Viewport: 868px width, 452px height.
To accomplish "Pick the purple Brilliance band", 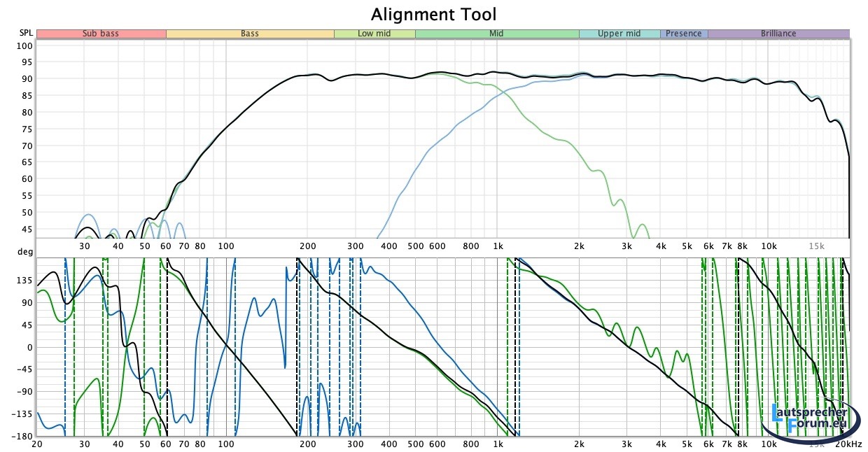I will [x=778, y=34].
